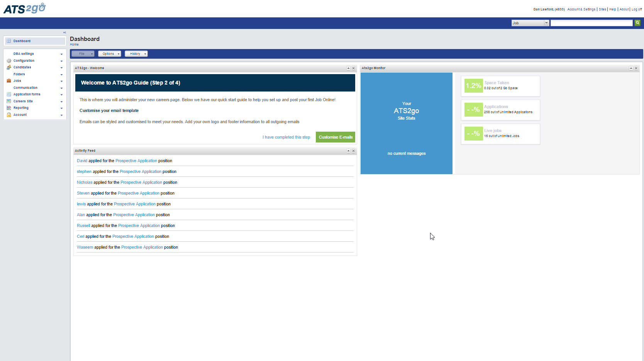The width and height of the screenshot is (644, 361).
Task: Expand the Jobs section arrow
Action: pyautogui.click(x=61, y=81)
